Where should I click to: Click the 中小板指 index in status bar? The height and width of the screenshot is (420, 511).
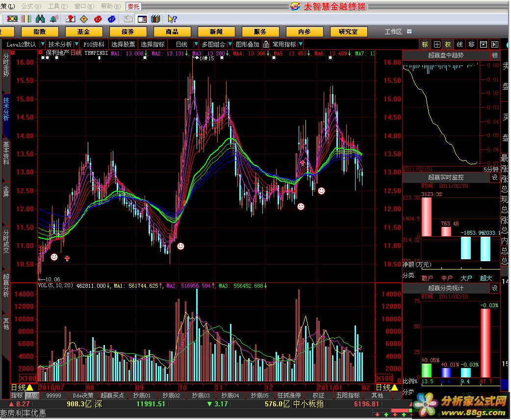[308, 404]
